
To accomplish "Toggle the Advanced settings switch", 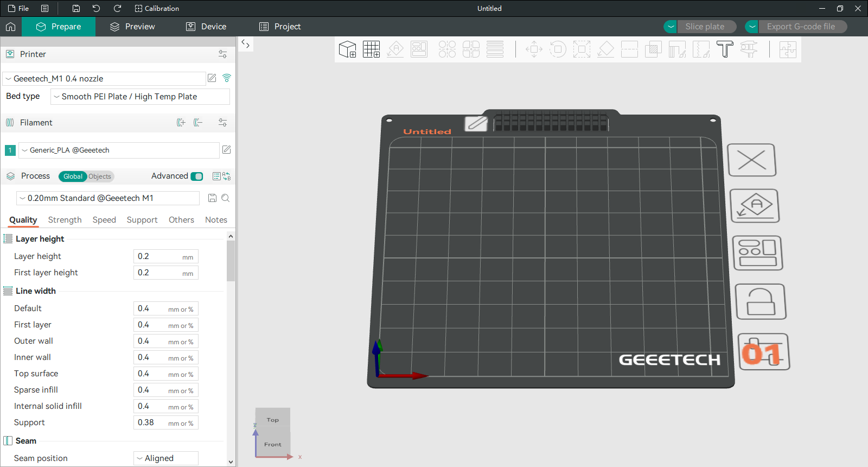I will tap(197, 176).
